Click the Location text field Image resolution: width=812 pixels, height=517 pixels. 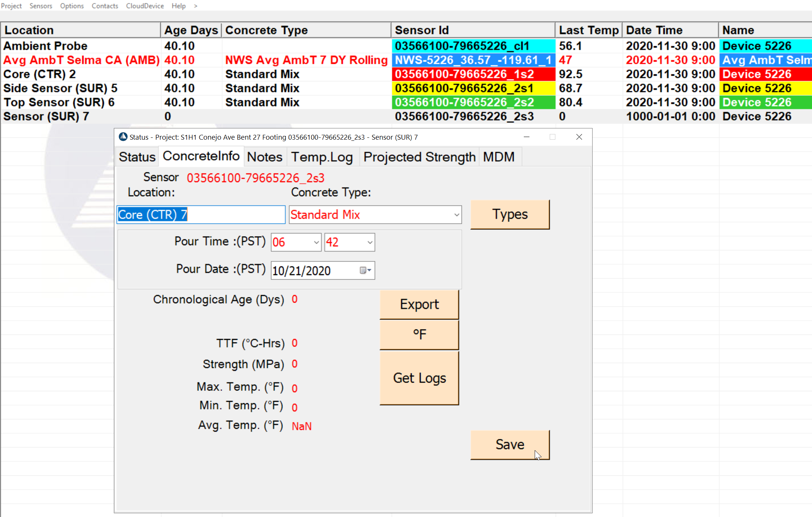point(201,215)
